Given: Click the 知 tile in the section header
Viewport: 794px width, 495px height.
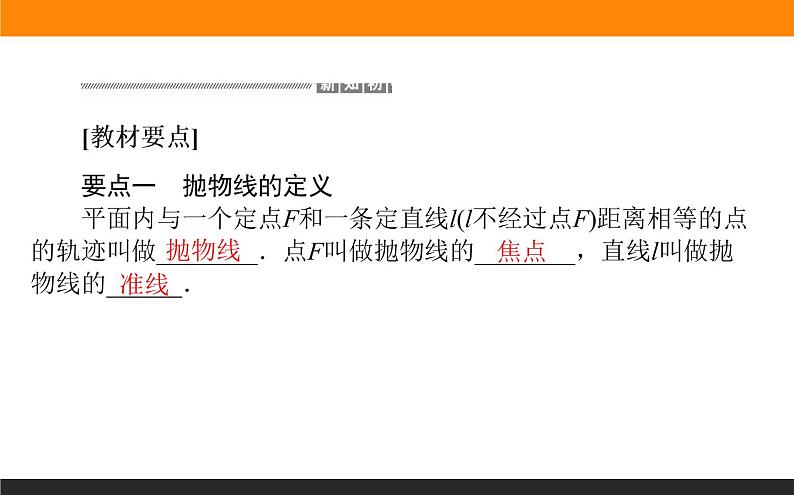Looking at the screenshot, I should coord(351,85).
